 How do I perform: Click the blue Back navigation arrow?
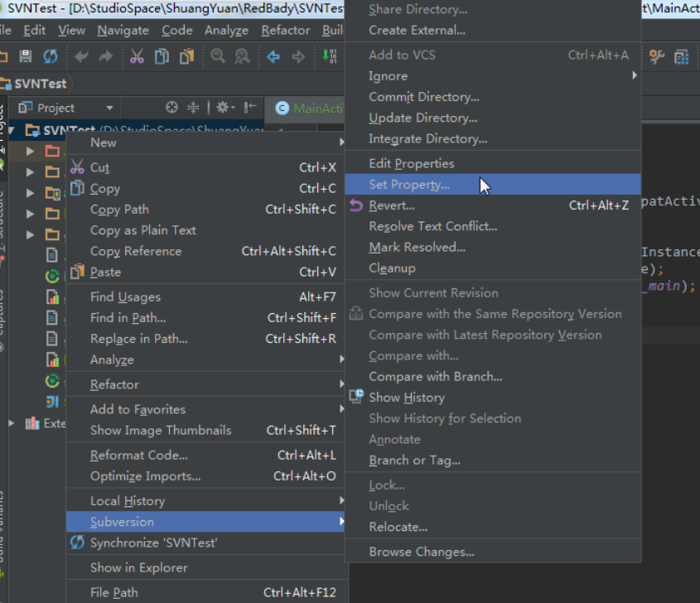click(x=273, y=56)
